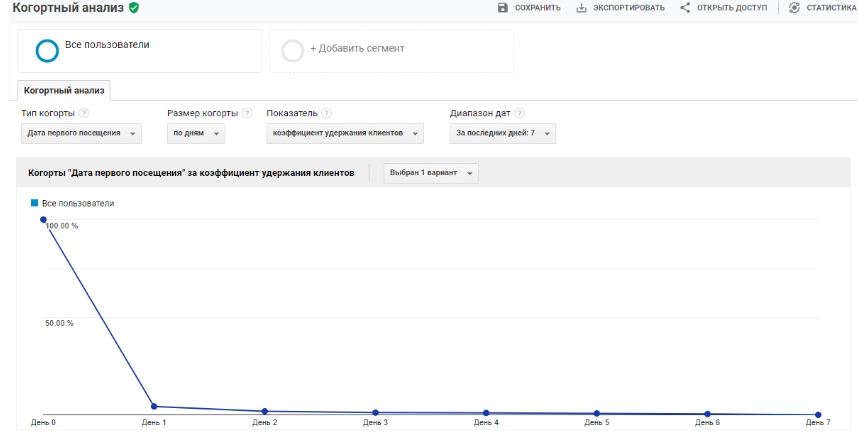Open За последних дней: 7 dropdown

tap(502, 134)
